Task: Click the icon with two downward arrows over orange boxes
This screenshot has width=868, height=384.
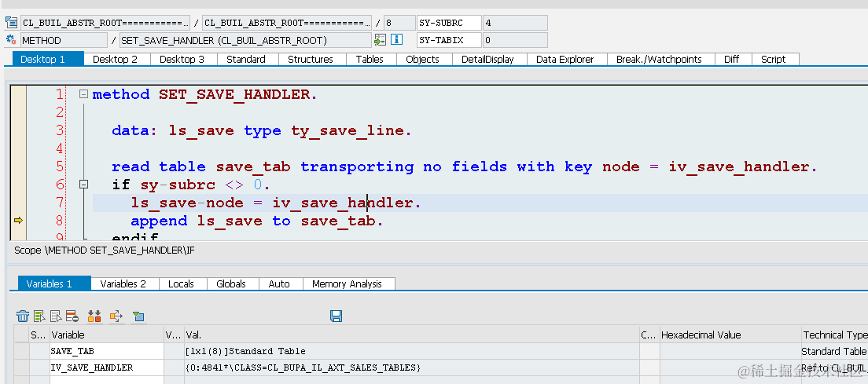Action: click(x=94, y=316)
